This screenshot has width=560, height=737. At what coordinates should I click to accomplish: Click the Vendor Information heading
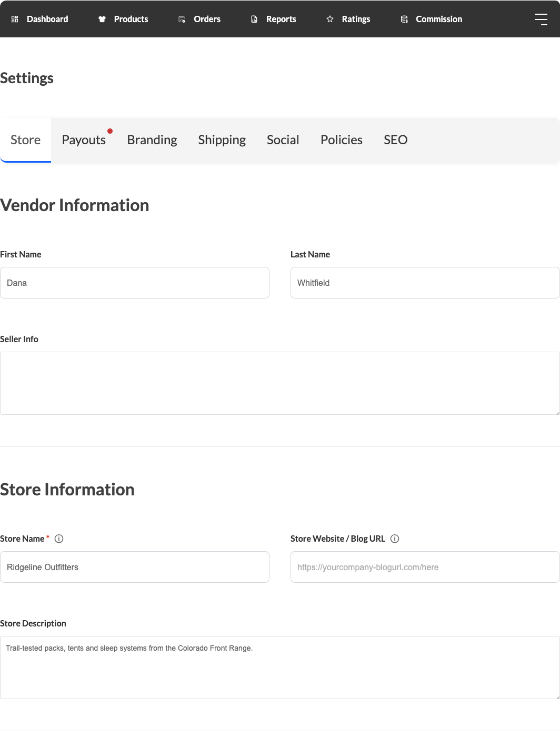coord(75,205)
